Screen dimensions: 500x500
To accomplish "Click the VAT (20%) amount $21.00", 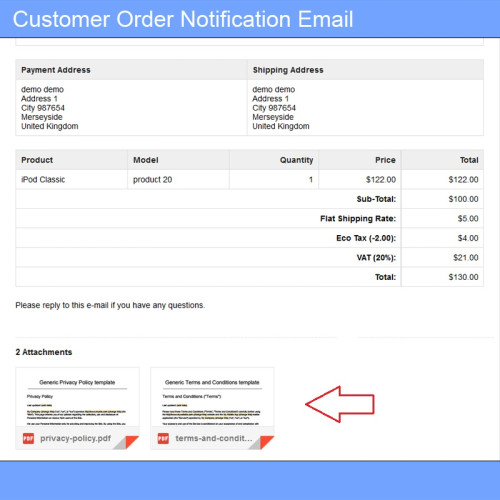I will pyautogui.click(x=466, y=257).
